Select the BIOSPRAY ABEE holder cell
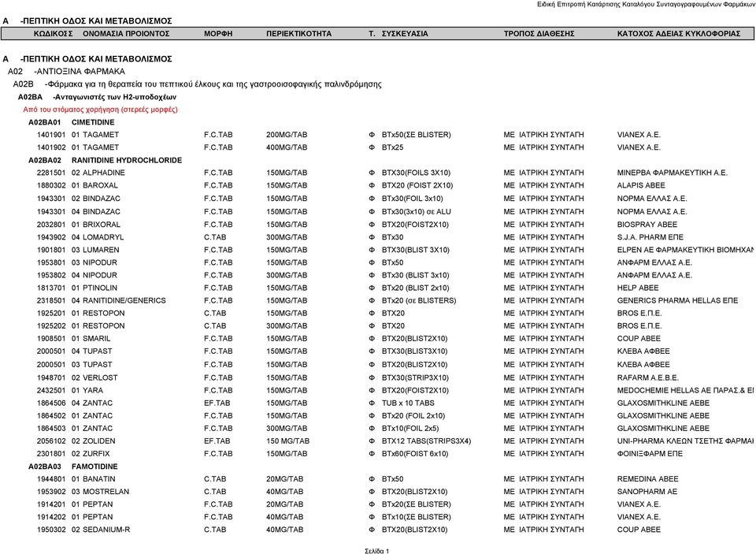The height and width of the screenshot is (554, 756). click(x=647, y=225)
